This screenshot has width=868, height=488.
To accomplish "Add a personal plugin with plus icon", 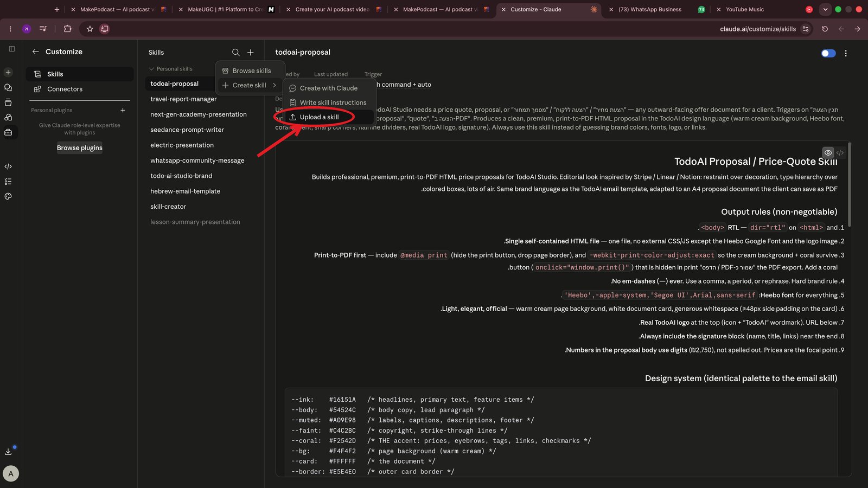I will pyautogui.click(x=123, y=110).
